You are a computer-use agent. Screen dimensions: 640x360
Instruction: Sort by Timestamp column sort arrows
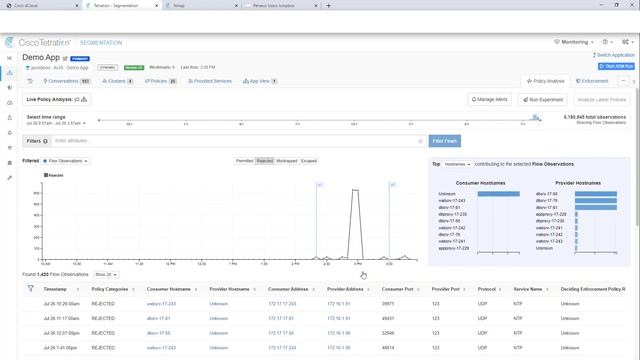click(78, 289)
